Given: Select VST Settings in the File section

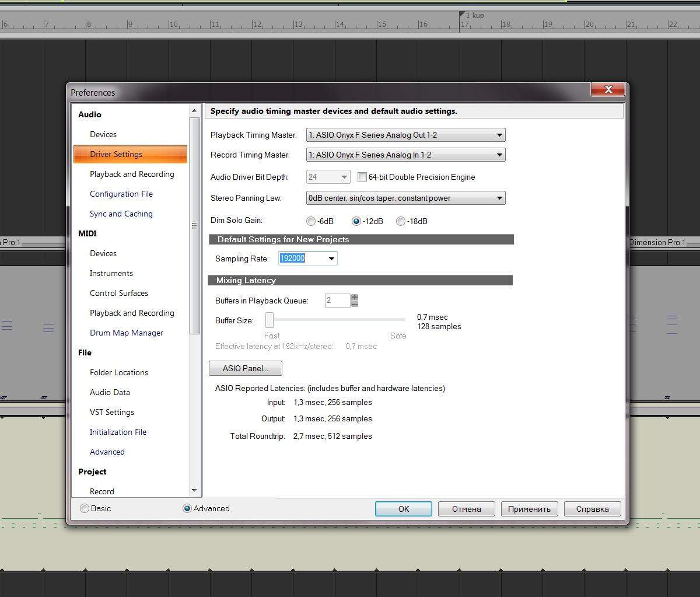Looking at the screenshot, I should point(111,412).
